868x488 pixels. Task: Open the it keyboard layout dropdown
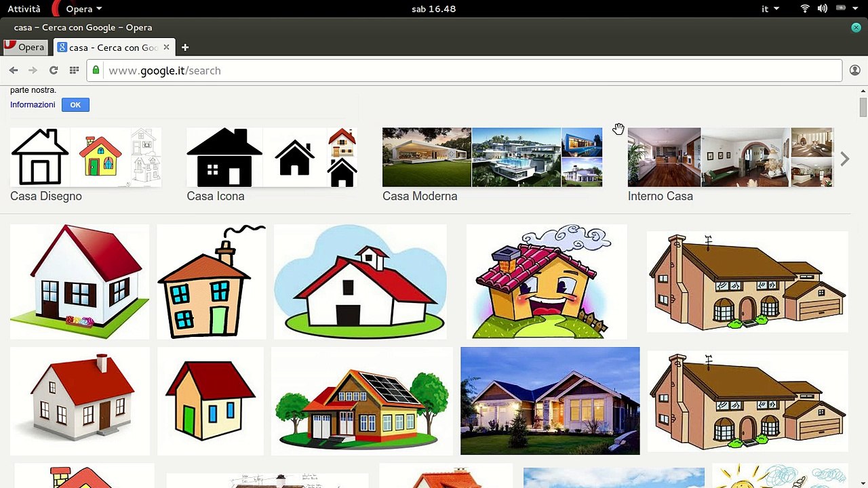point(770,9)
